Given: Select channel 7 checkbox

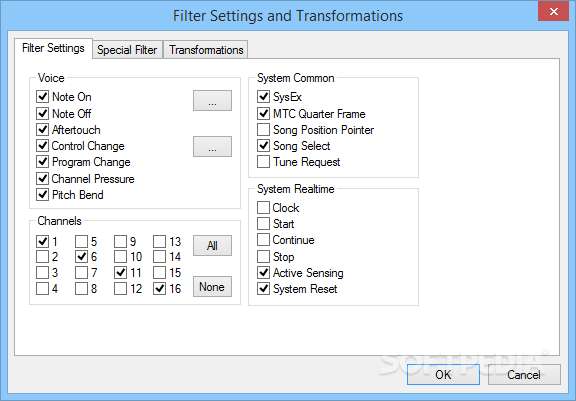Looking at the screenshot, I should pos(82,273).
